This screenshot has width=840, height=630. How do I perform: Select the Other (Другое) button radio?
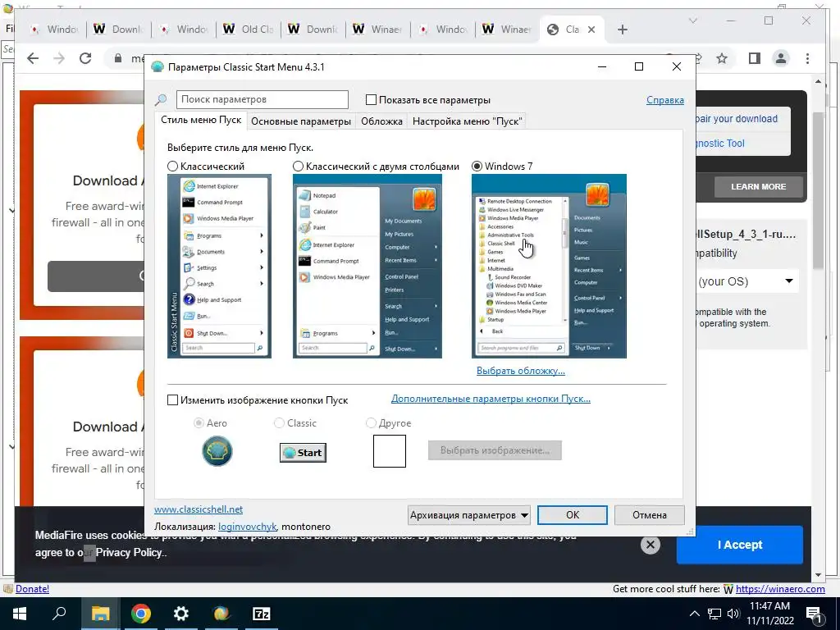pos(371,423)
